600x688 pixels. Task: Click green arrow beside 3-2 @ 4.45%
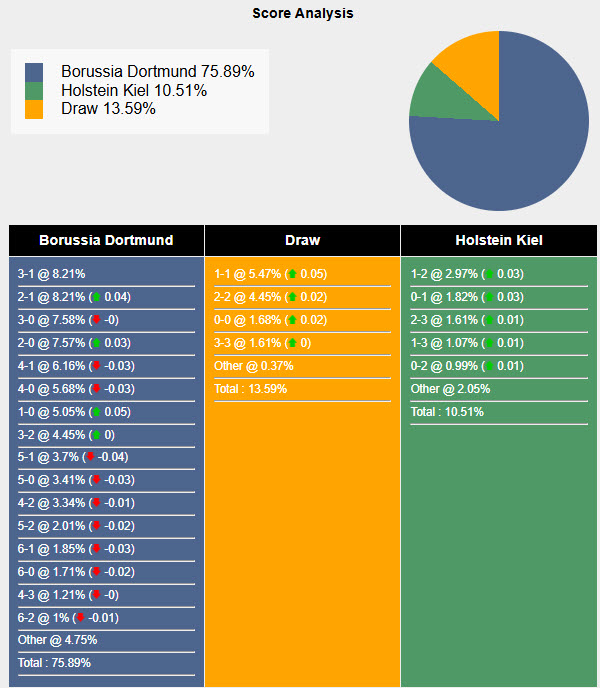tap(95, 434)
